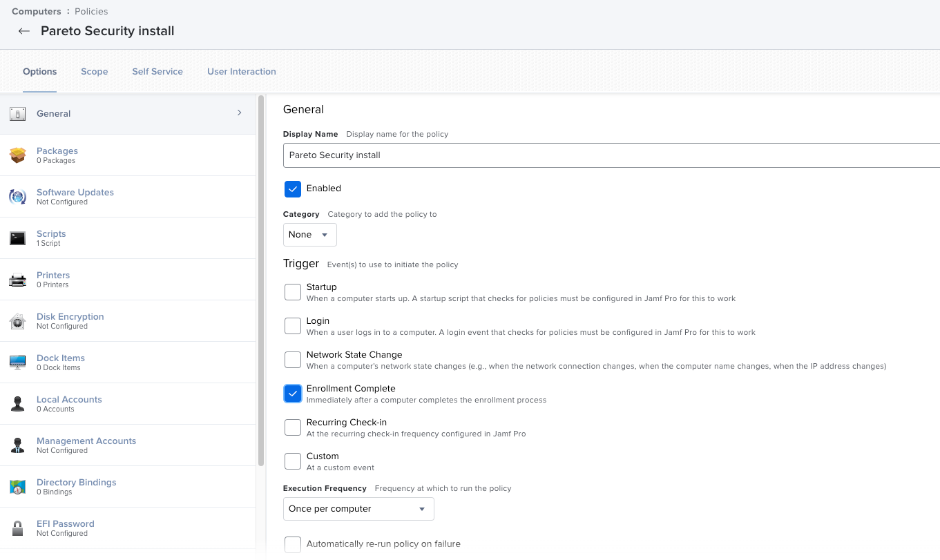Open the Disk Encryption payload link

point(70,316)
